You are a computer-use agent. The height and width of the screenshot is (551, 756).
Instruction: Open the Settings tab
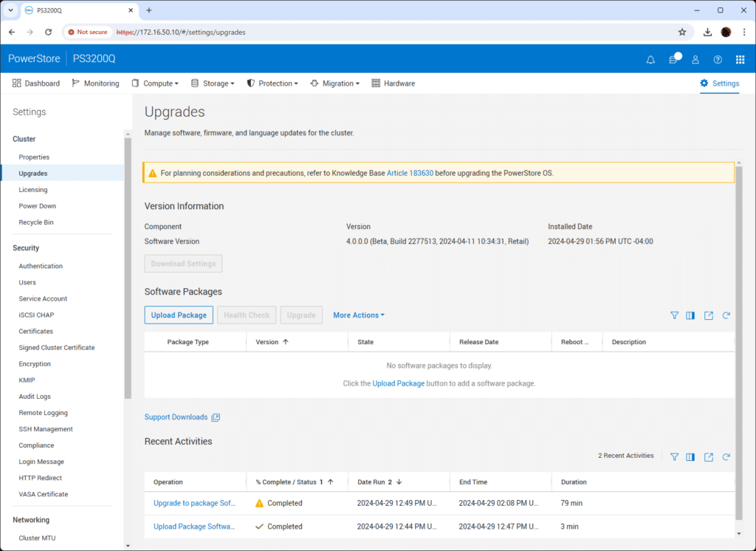719,83
